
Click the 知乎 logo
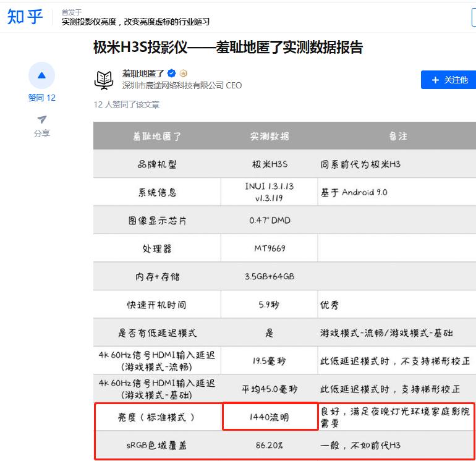(x=25, y=17)
